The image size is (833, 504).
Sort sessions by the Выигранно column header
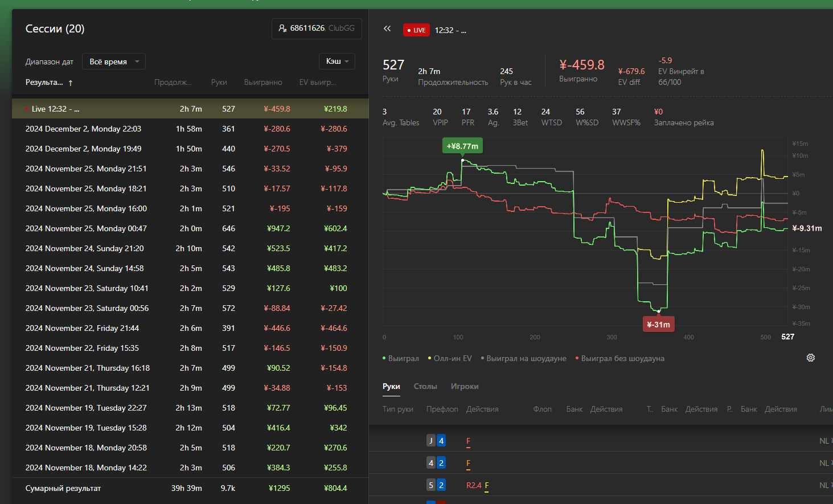click(263, 83)
